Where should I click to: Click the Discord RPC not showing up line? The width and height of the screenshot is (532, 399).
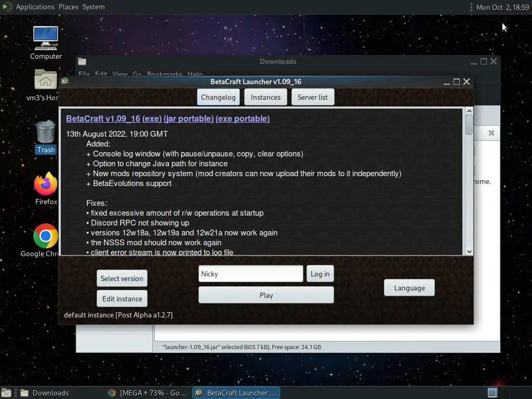(138, 222)
